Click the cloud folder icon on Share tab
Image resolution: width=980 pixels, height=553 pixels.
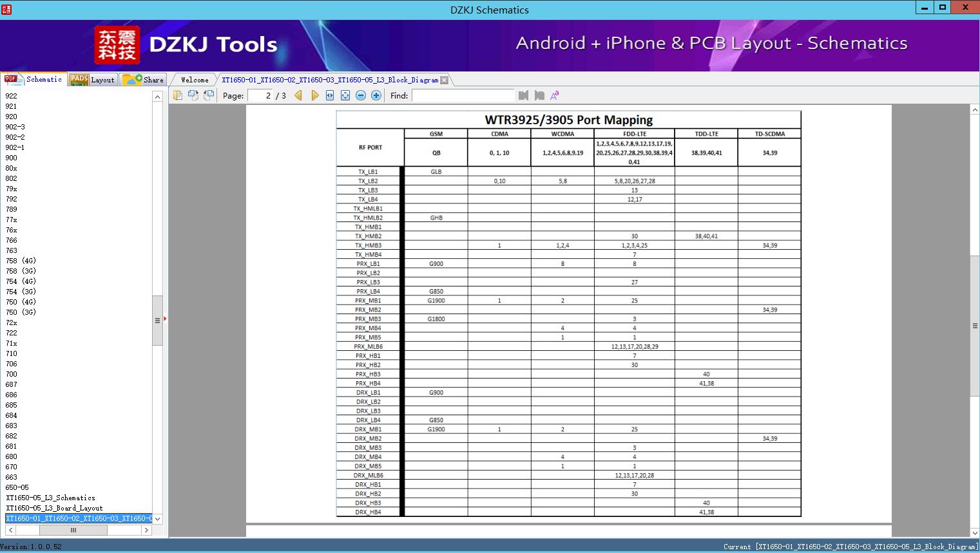pos(132,79)
